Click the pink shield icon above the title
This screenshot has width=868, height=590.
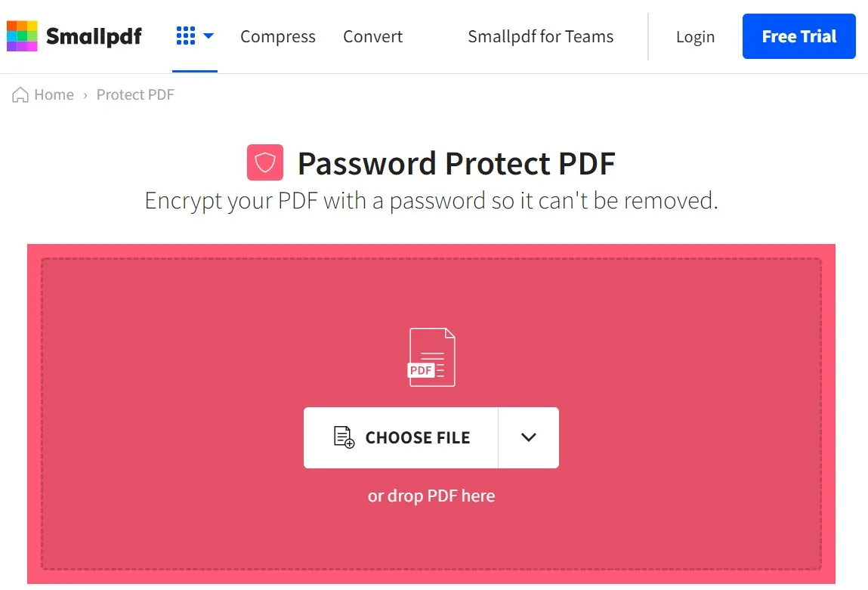(x=264, y=162)
